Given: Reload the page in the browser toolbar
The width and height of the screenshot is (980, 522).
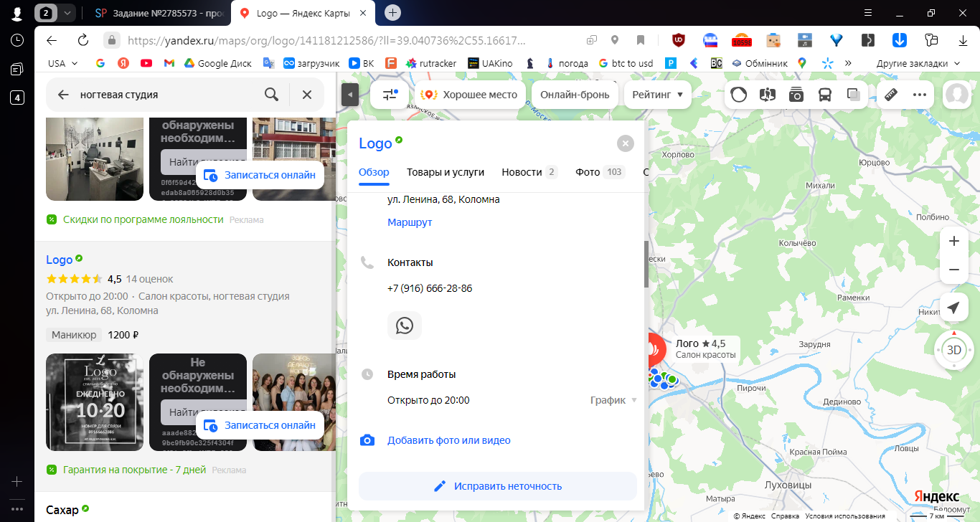Looking at the screenshot, I should click(83, 39).
